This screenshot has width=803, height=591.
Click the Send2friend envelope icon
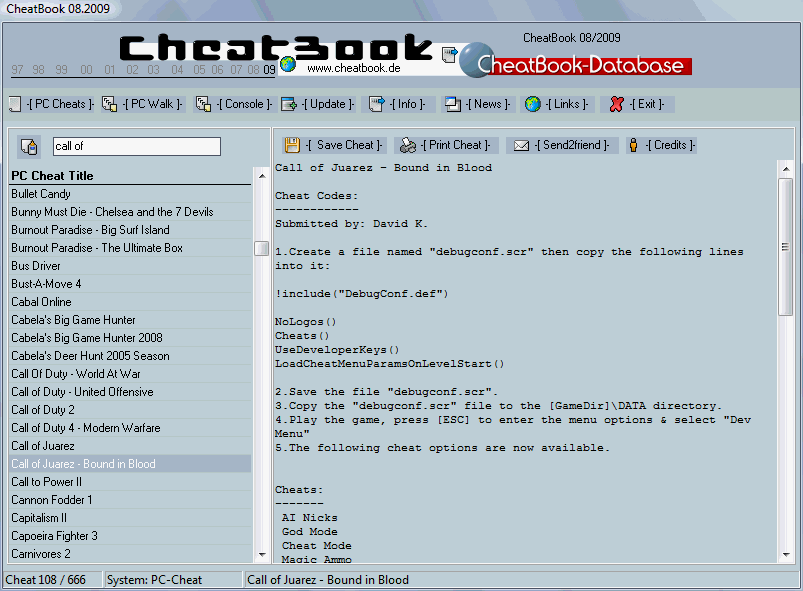(521, 146)
